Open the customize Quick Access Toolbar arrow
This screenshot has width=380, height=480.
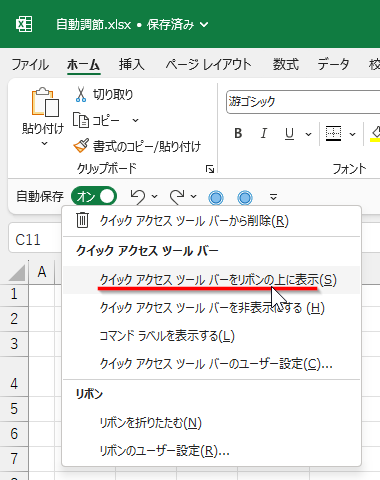(273, 197)
